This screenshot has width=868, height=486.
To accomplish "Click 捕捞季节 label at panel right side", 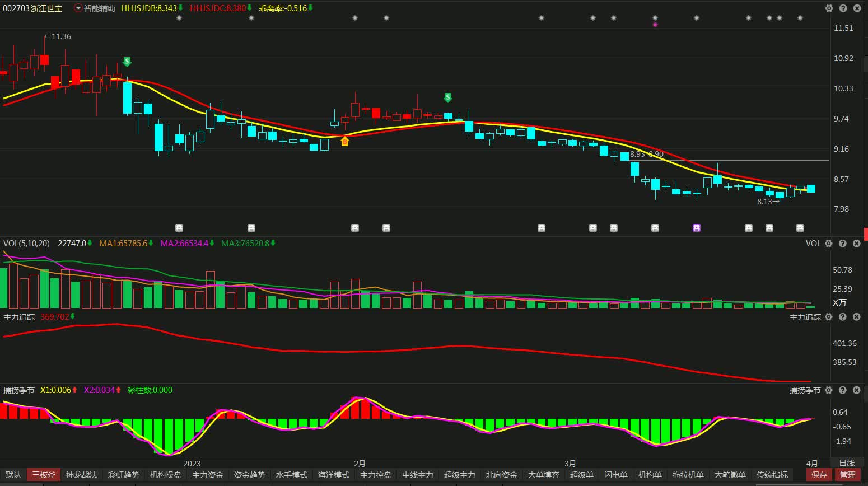I will coord(805,390).
